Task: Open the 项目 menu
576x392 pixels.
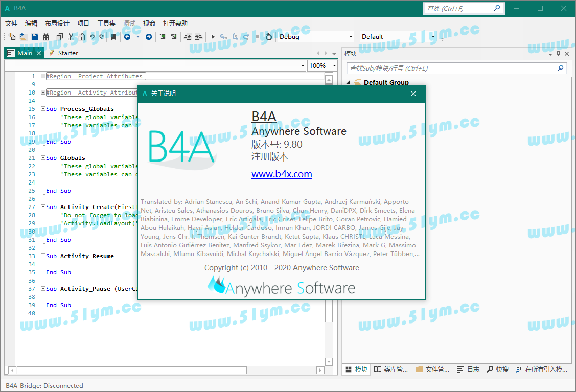Action: pos(83,23)
